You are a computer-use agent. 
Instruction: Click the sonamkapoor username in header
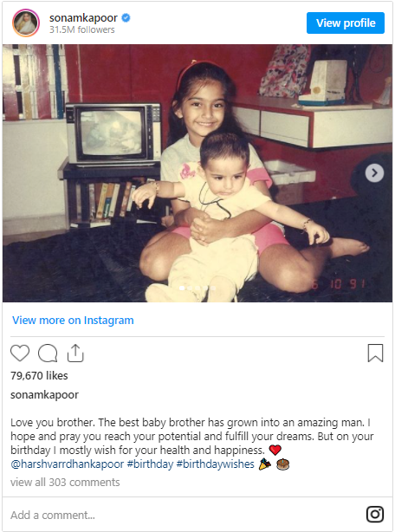click(83, 17)
